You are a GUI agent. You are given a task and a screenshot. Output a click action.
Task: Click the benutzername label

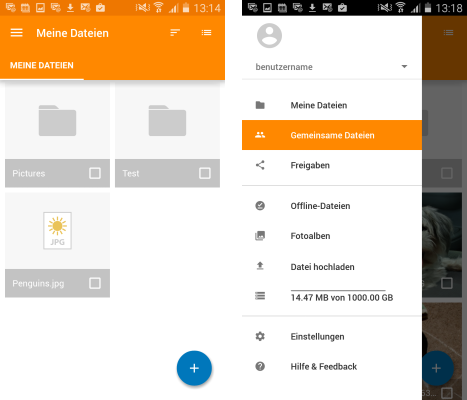pos(284,67)
